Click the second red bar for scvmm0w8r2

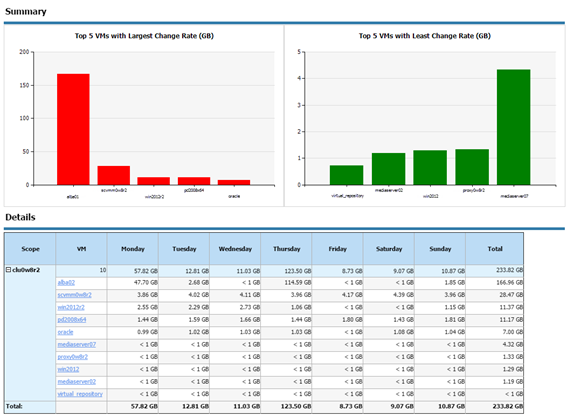[114, 175]
